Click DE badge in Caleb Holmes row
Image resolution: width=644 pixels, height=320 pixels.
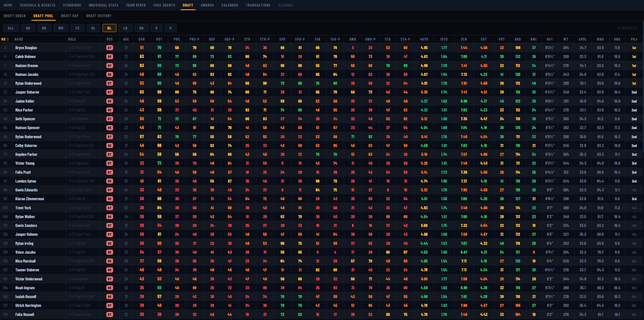(110, 56)
